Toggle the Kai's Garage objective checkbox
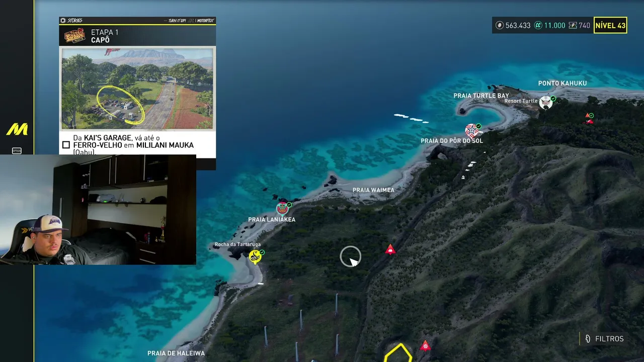 click(x=66, y=145)
